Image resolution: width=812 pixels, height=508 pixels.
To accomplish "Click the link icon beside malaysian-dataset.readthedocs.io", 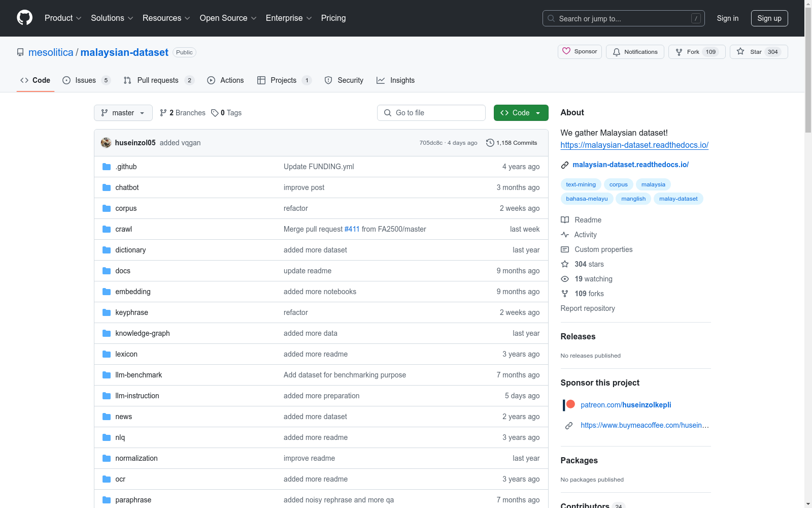I will tap(565, 165).
